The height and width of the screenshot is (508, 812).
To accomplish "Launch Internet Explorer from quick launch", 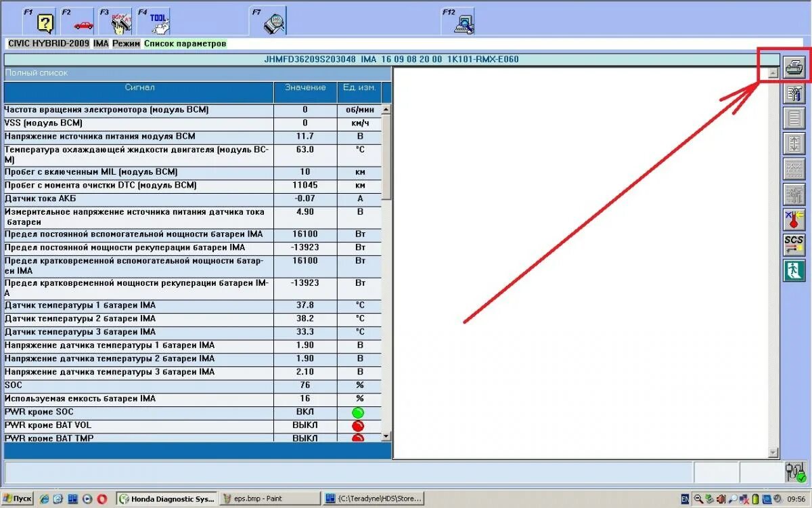I will (45, 499).
